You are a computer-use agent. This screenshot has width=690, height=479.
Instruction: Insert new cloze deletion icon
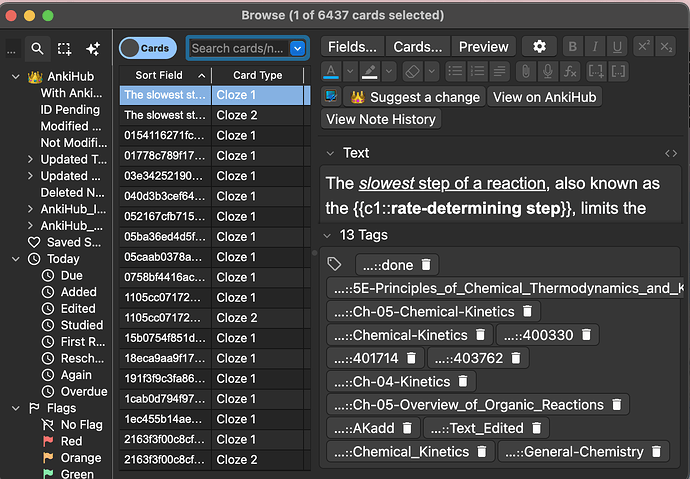pyautogui.click(x=596, y=71)
